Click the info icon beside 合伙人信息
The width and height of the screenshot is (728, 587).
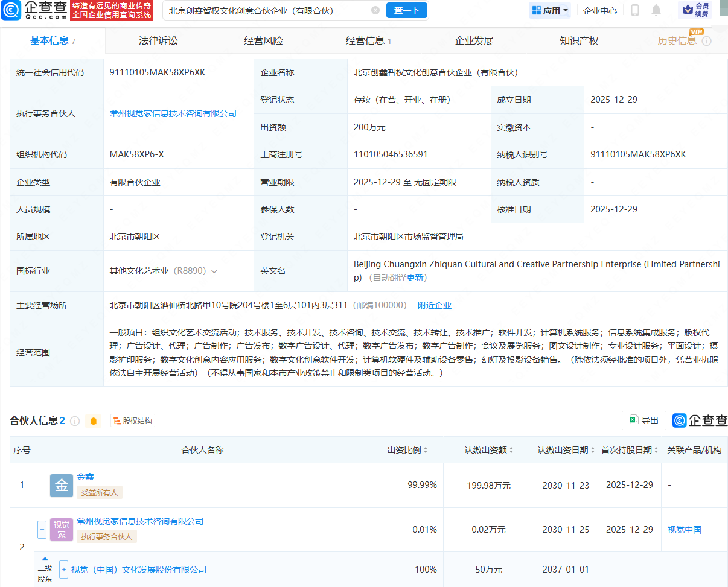[74, 420]
